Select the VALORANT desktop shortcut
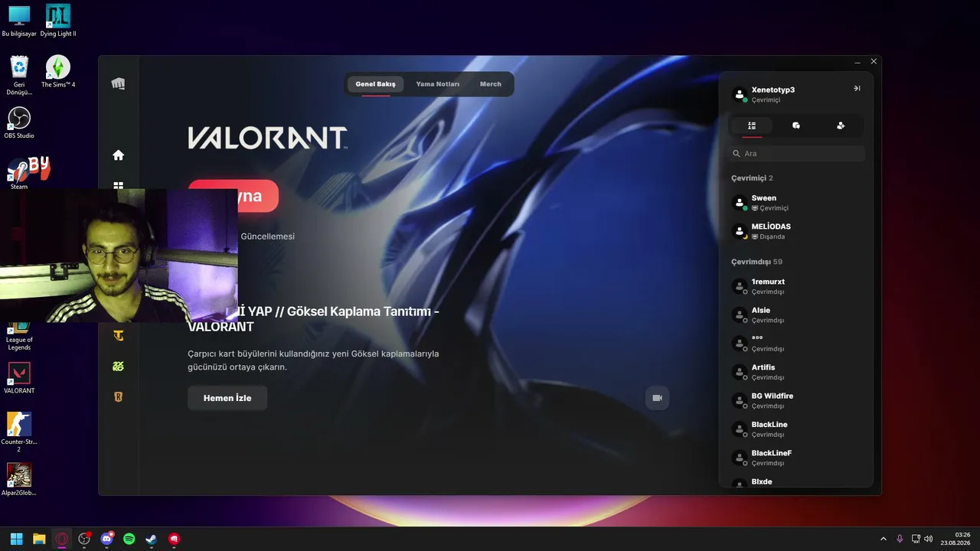This screenshot has height=551, width=980. click(19, 378)
